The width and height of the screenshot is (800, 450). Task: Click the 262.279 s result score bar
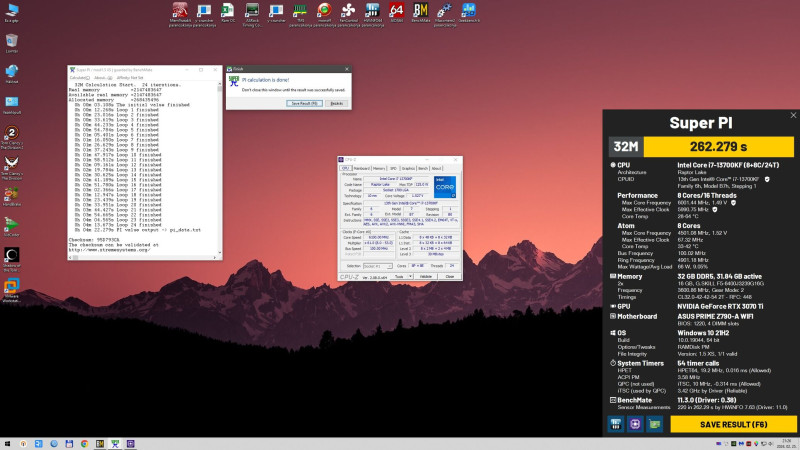click(x=718, y=147)
